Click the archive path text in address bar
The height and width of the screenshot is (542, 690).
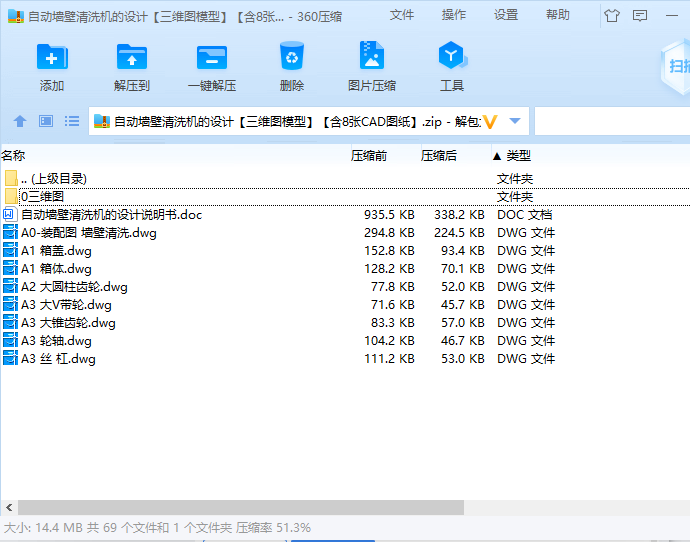[x=297, y=121]
